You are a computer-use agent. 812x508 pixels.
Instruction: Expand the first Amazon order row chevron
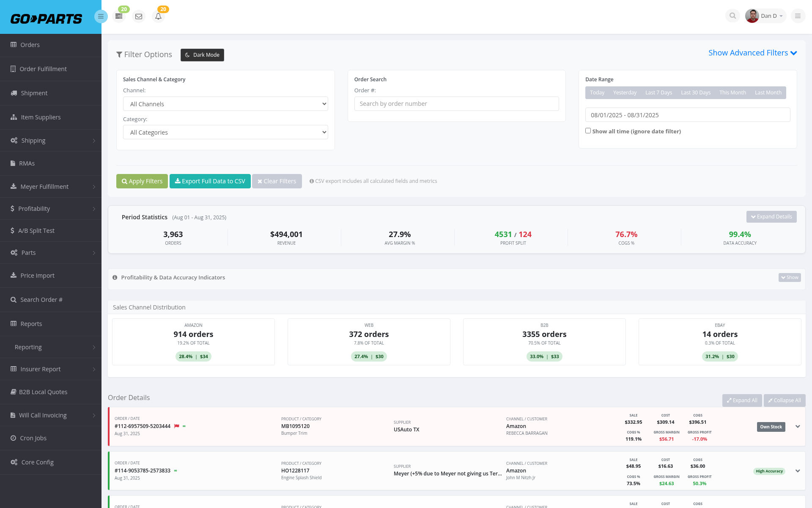pyautogui.click(x=798, y=426)
